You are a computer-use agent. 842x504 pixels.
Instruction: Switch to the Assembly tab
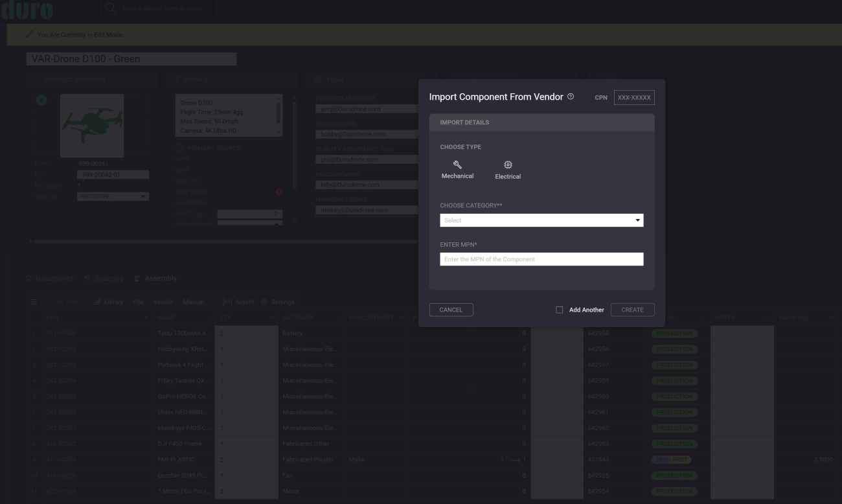[155, 279]
